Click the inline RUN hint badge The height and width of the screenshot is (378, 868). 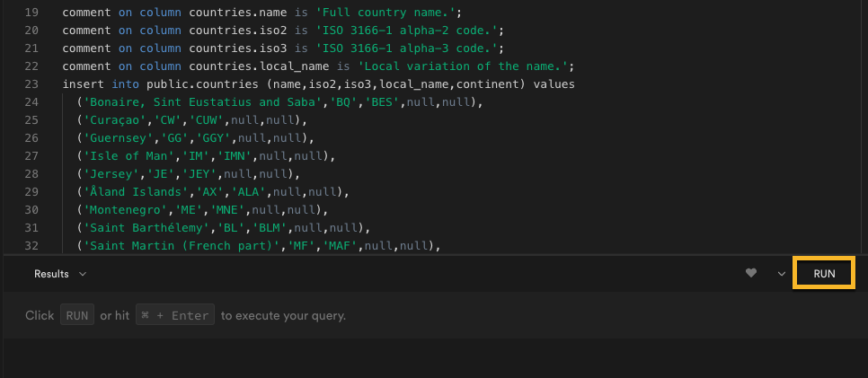coord(77,315)
